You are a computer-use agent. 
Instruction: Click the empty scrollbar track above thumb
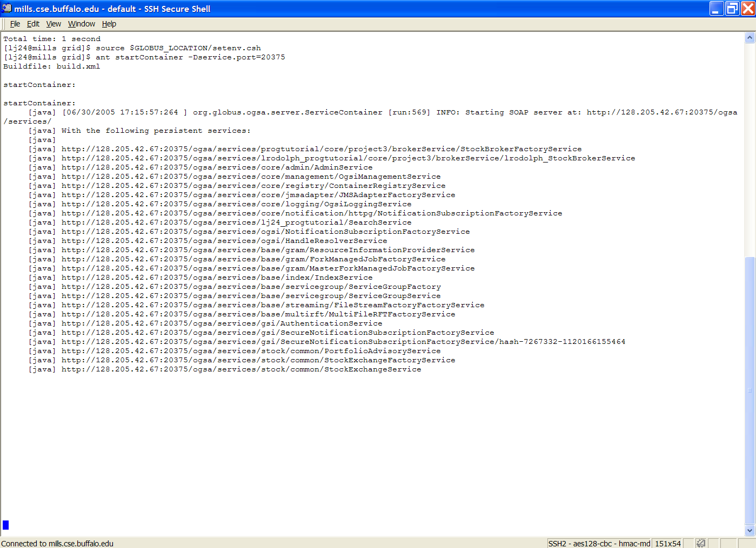point(750,146)
